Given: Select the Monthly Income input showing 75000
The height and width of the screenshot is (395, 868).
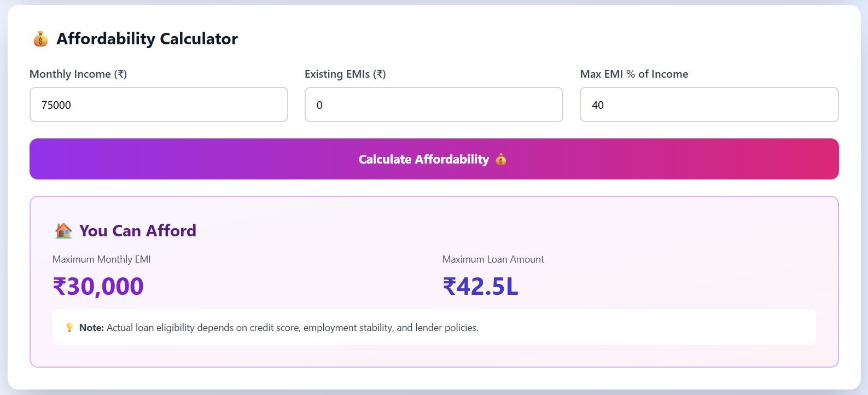Looking at the screenshot, I should click(x=159, y=104).
